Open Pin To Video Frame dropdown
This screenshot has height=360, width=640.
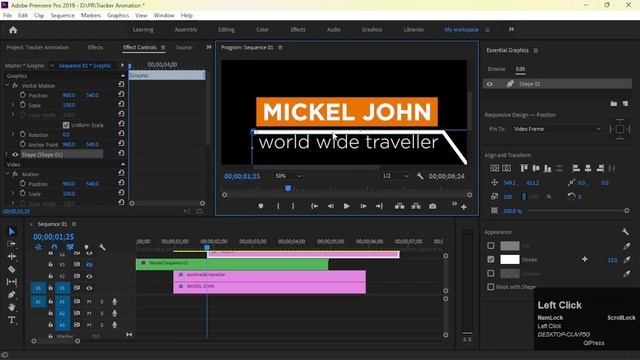[557, 129]
